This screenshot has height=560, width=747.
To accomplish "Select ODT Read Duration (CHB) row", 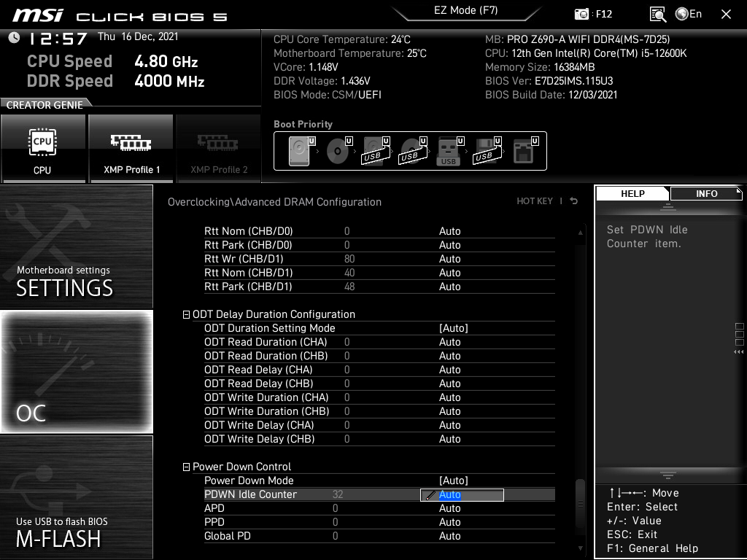I will pos(379,356).
